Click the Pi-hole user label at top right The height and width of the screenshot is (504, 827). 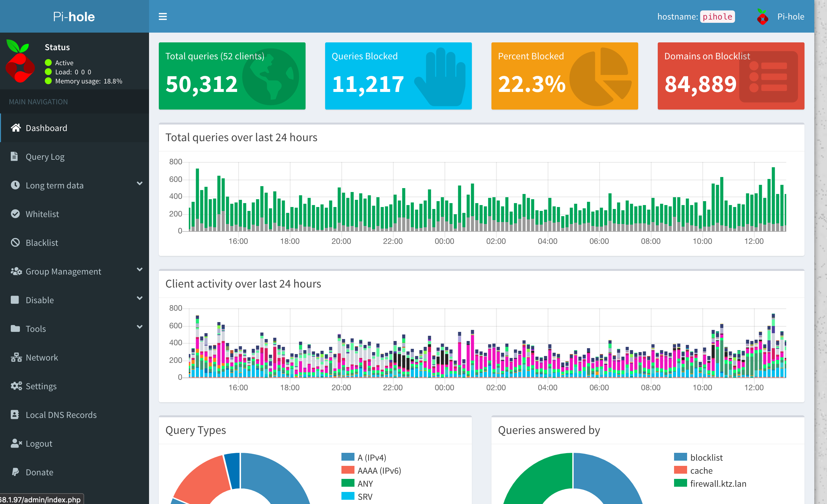tap(790, 17)
